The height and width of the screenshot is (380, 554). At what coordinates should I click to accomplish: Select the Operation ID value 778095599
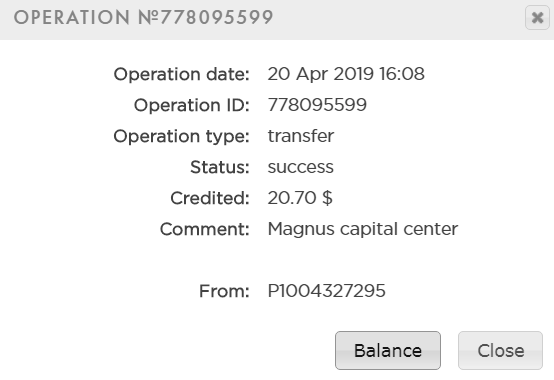pyautogui.click(x=317, y=105)
